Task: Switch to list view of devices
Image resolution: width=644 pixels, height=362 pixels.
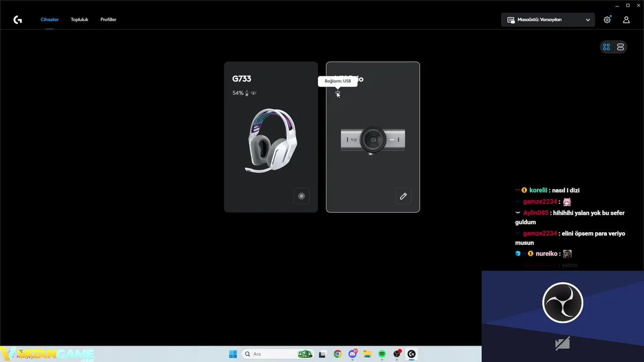Action: pos(620,47)
